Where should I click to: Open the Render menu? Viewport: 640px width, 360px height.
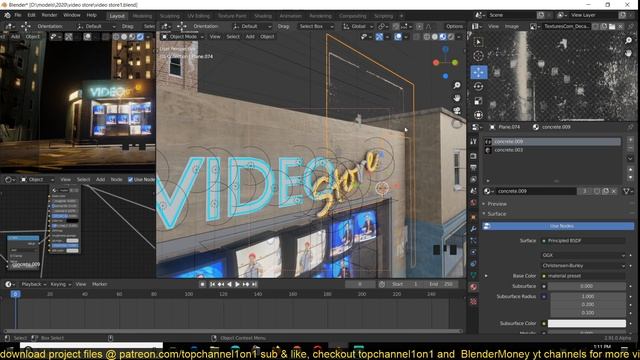coord(49,15)
